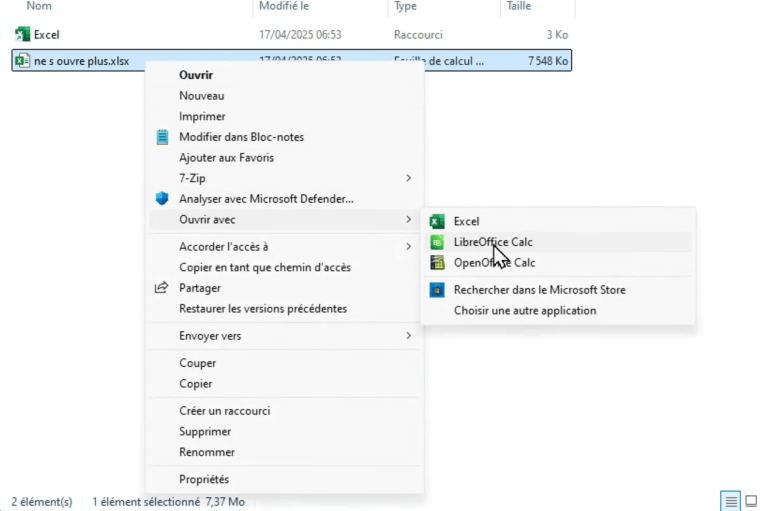The height and width of the screenshot is (511, 761).
Task: Expand the 7-Zip submenu arrow
Action: point(408,178)
